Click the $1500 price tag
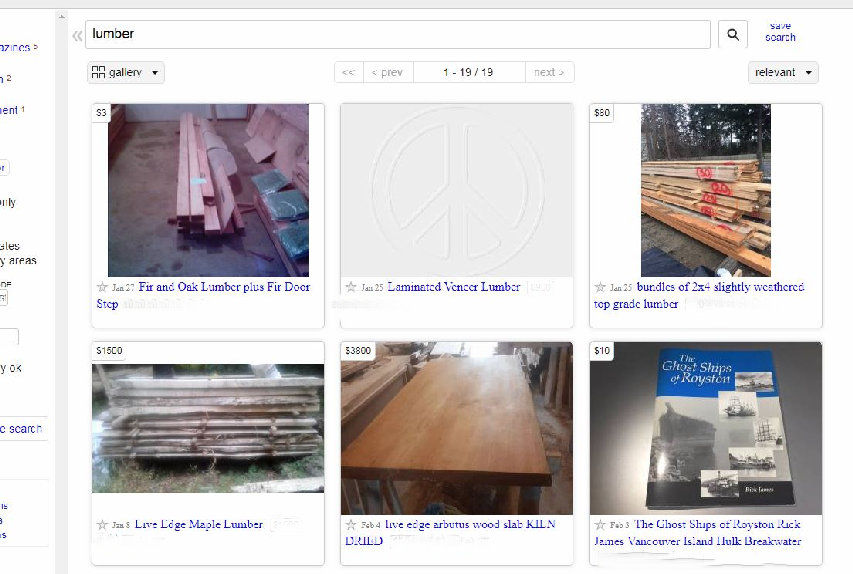Screen dimensions: 853x574 tap(109, 350)
